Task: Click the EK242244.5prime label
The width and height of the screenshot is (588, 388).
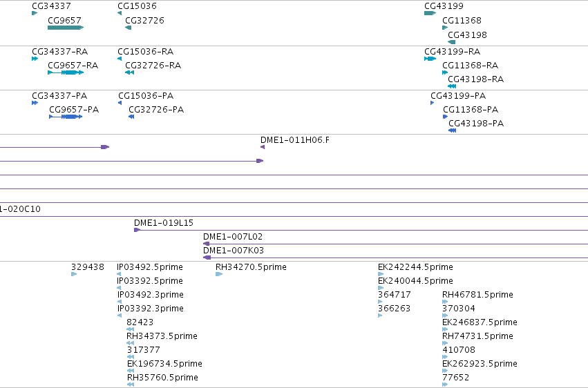Action: click(x=415, y=267)
